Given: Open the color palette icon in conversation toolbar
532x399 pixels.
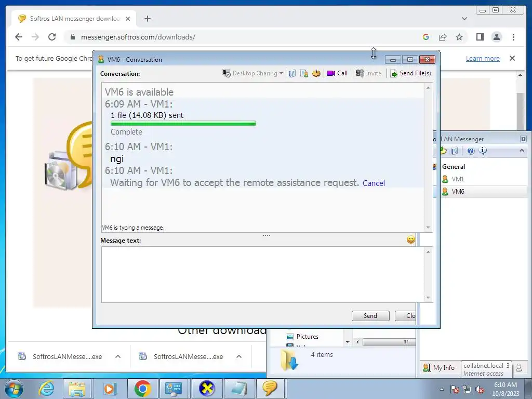Looking at the screenshot, I should click(x=316, y=73).
